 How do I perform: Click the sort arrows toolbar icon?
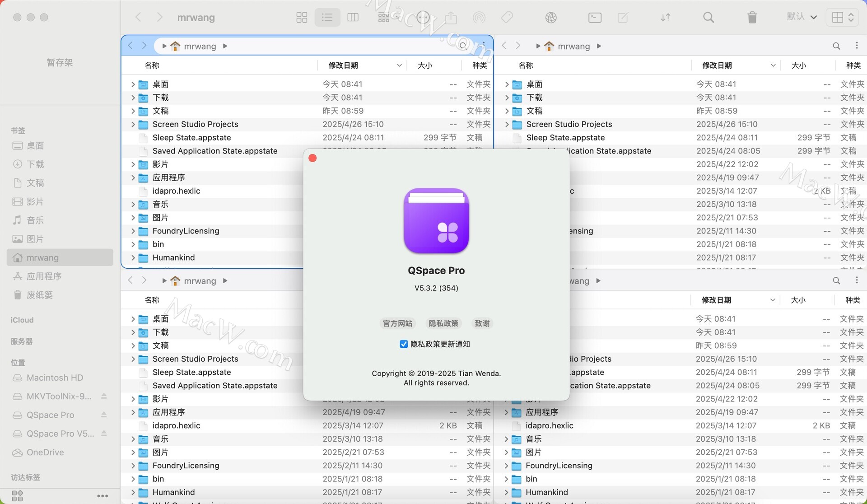pyautogui.click(x=666, y=18)
